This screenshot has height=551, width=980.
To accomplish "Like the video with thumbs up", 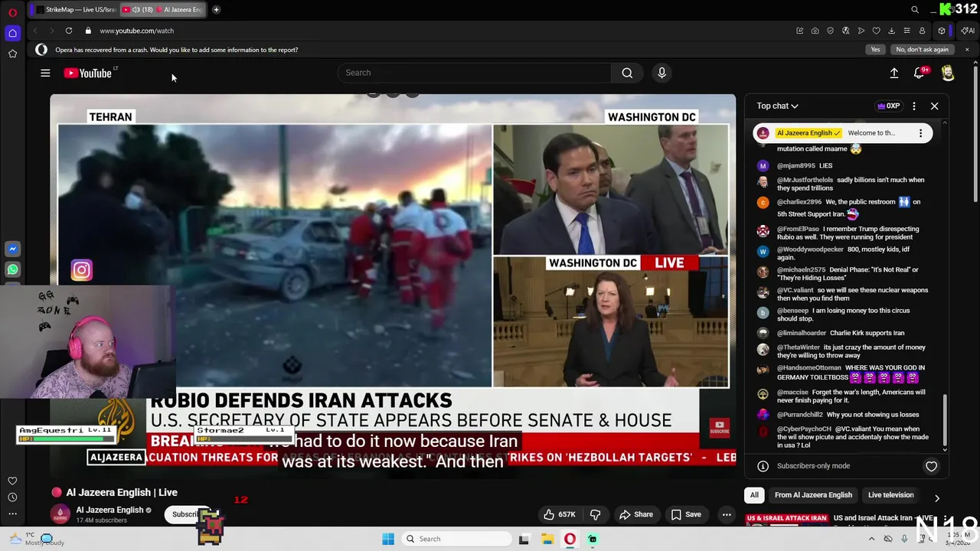I will (560, 514).
